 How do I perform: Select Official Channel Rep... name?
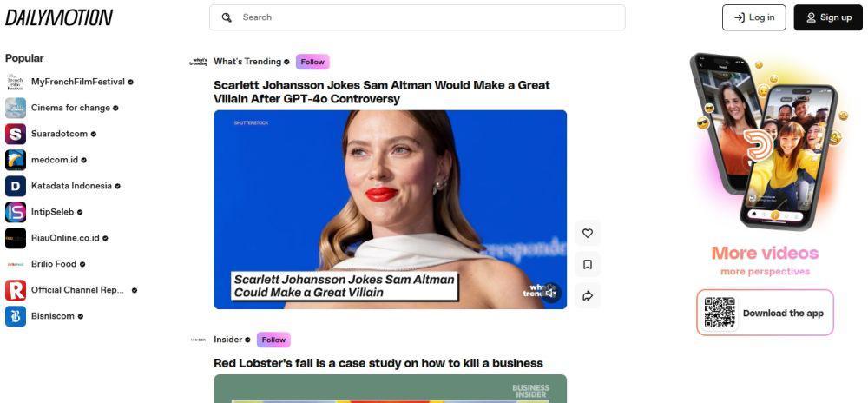tap(78, 290)
